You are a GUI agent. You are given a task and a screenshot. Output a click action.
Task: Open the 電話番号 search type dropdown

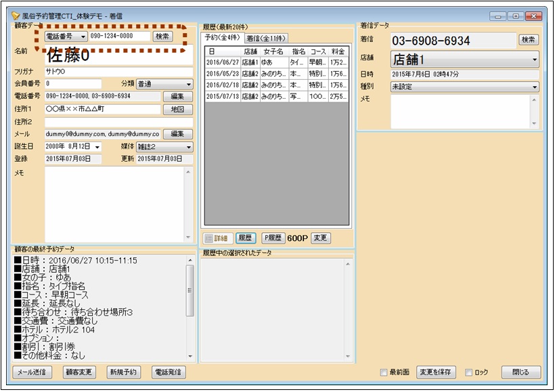tap(66, 37)
